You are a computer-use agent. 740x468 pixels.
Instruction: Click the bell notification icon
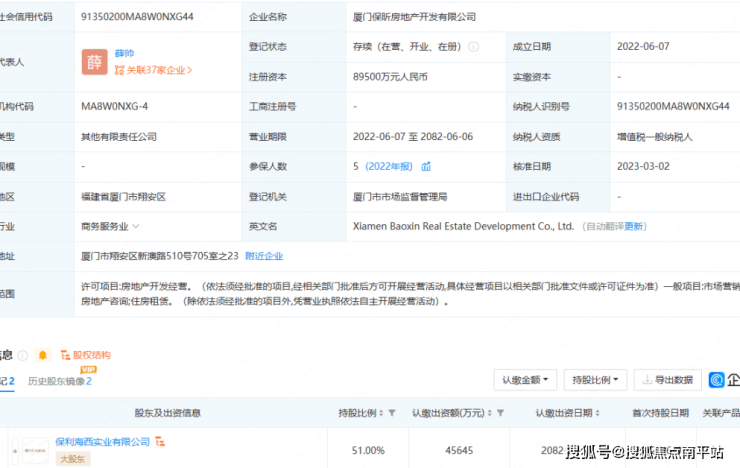click(42, 354)
